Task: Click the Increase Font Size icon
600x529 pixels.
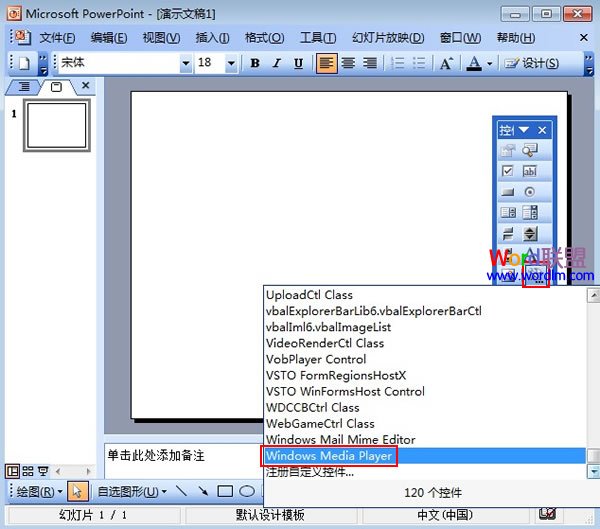Action: tap(446, 63)
